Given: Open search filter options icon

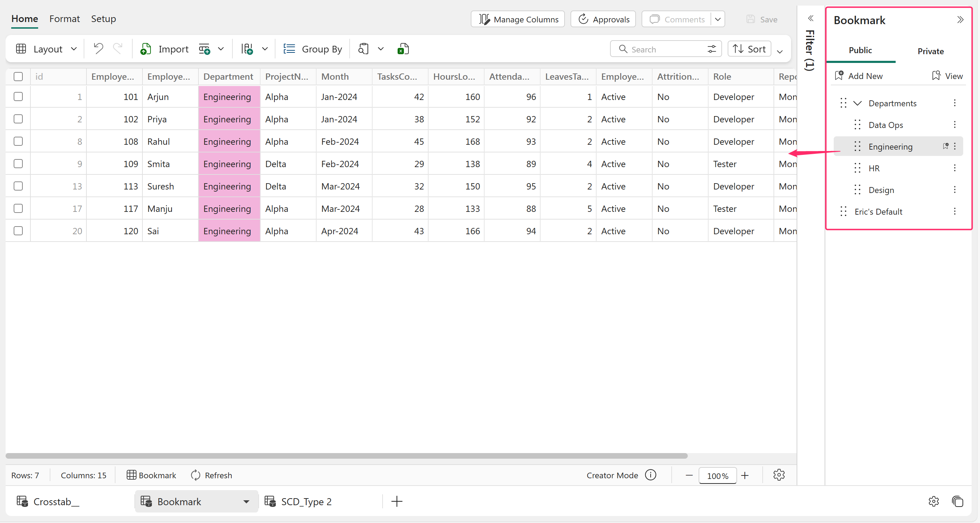Looking at the screenshot, I should point(712,49).
